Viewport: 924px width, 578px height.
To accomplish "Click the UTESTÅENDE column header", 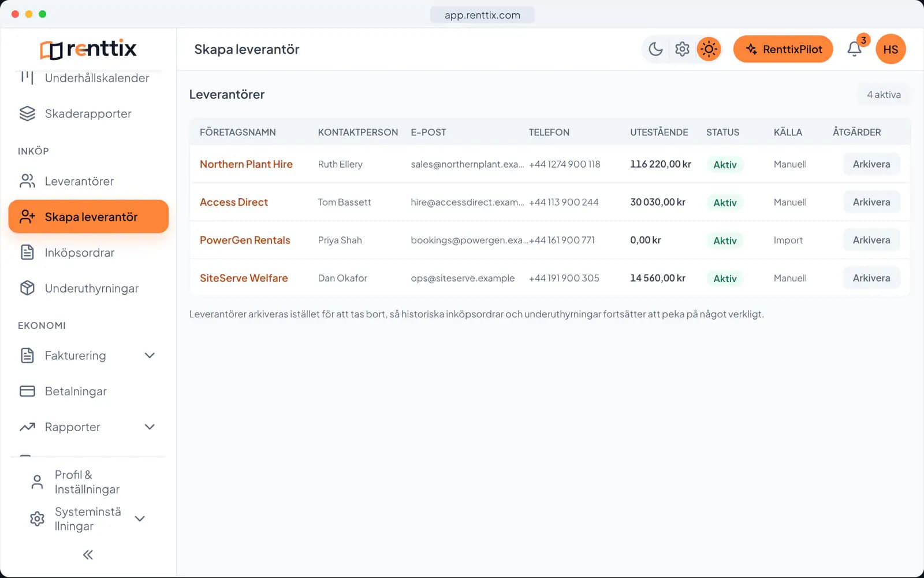I will pyautogui.click(x=659, y=132).
